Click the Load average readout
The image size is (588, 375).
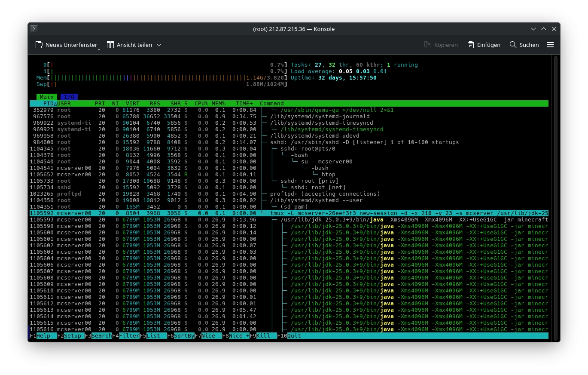(339, 71)
